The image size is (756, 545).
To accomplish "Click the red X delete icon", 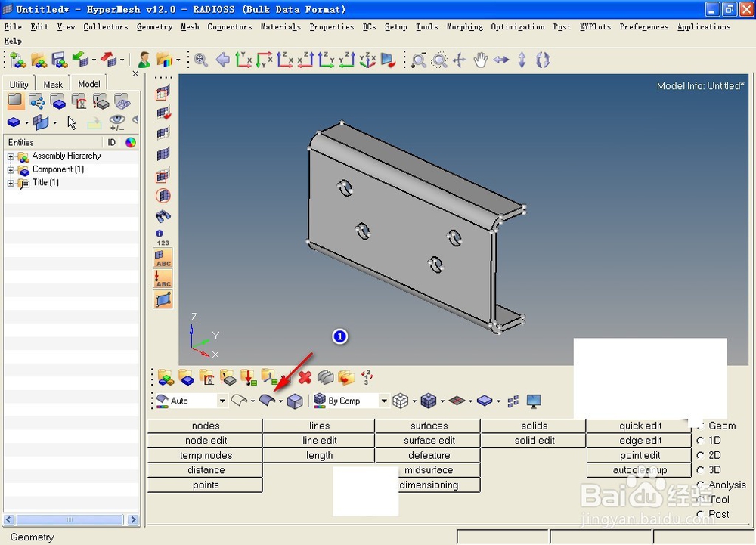I will click(x=305, y=377).
